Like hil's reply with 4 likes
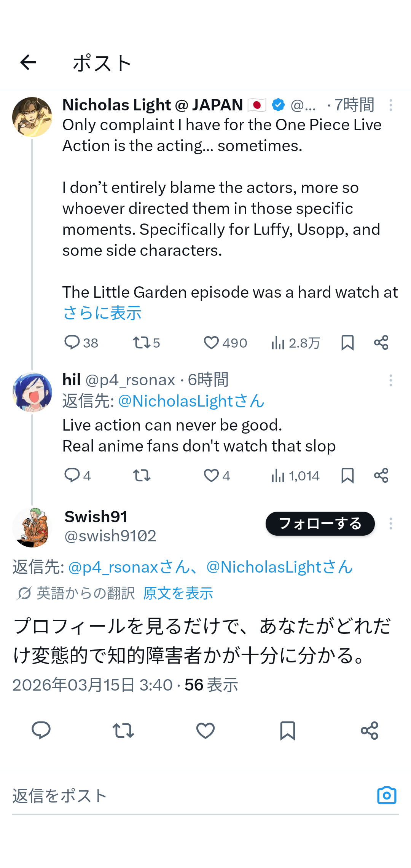The width and height of the screenshot is (411, 868). 212,475
